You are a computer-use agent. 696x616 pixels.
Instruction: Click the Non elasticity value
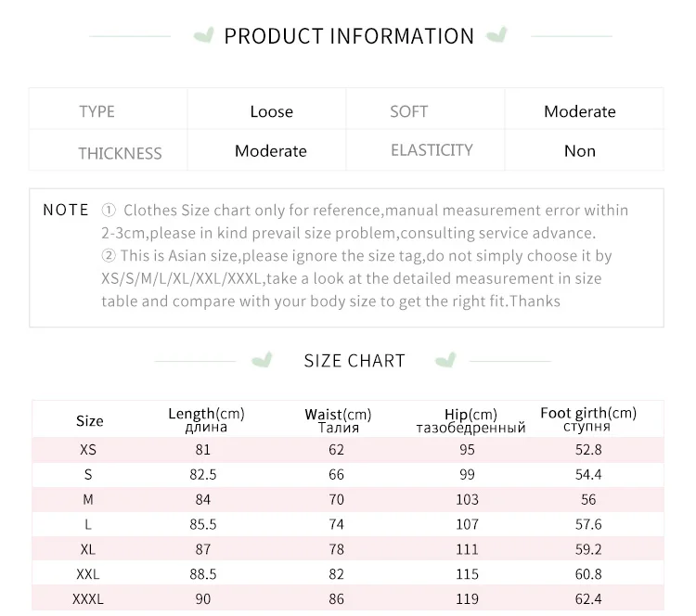[x=580, y=151]
